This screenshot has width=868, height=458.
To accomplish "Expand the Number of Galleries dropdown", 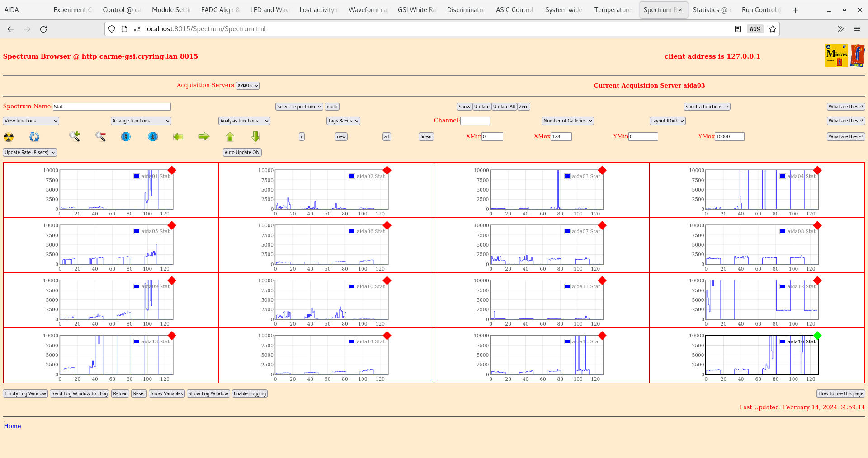I will (x=567, y=121).
